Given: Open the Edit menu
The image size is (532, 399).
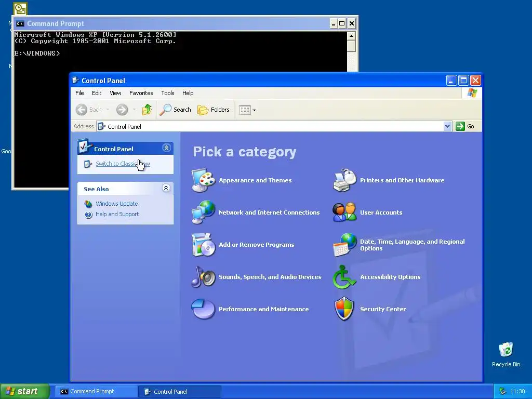Looking at the screenshot, I should (96, 93).
